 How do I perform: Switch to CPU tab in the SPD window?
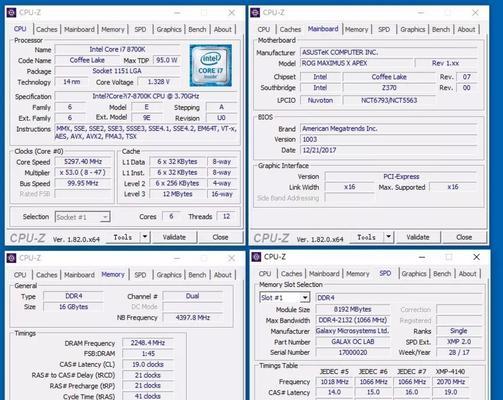pos(265,274)
